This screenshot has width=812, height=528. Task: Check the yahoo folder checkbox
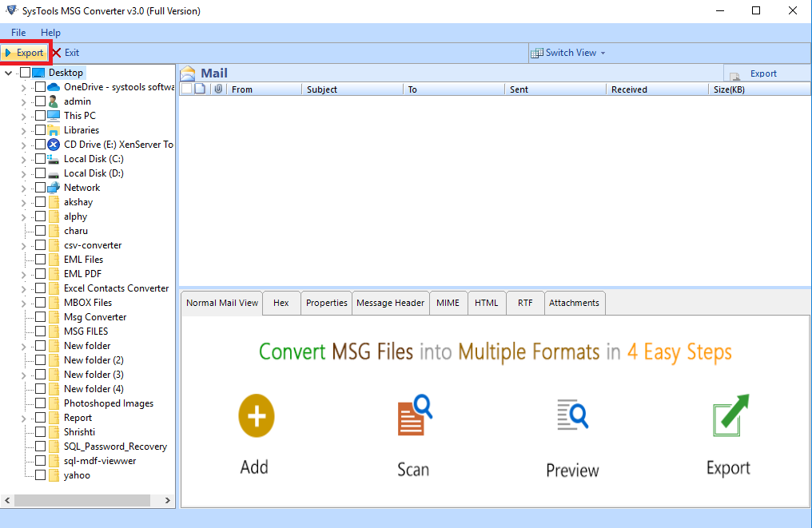click(41, 475)
